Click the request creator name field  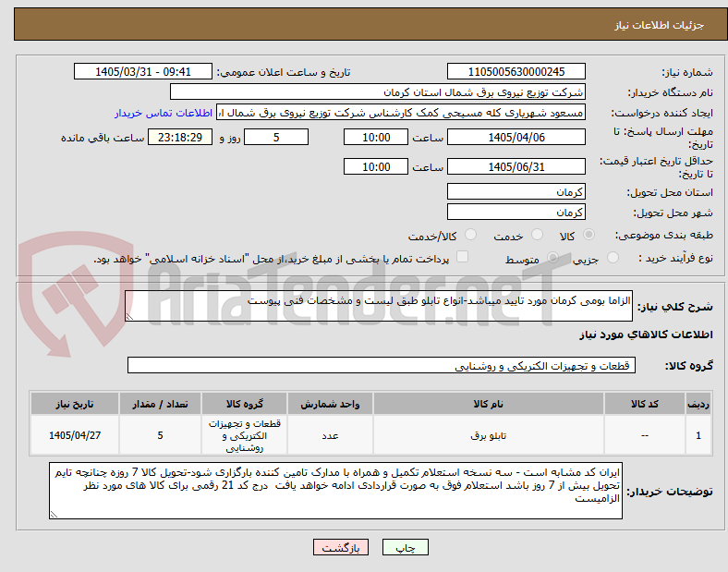pyautogui.click(x=401, y=113)
